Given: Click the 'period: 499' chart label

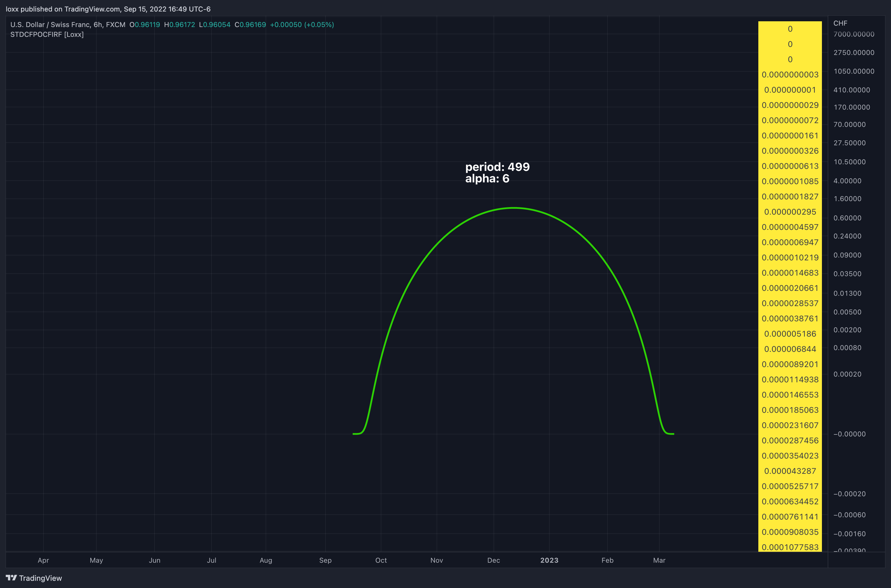Looking at the screenshot, I should coord(498,167).
